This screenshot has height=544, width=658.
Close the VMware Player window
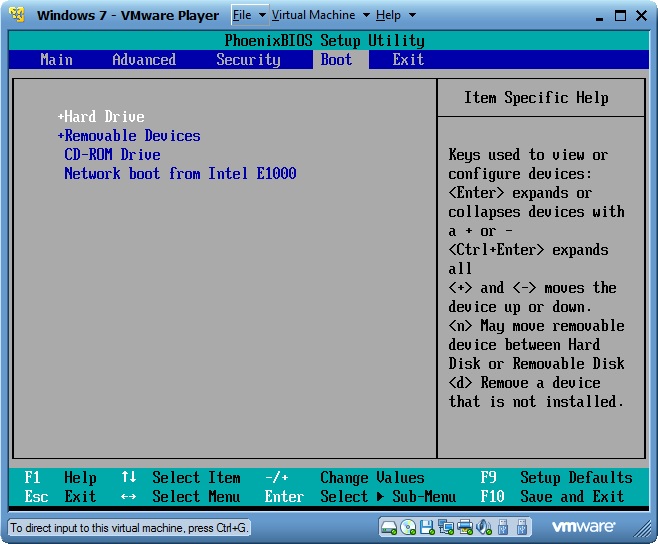click(x=642, y=16)
